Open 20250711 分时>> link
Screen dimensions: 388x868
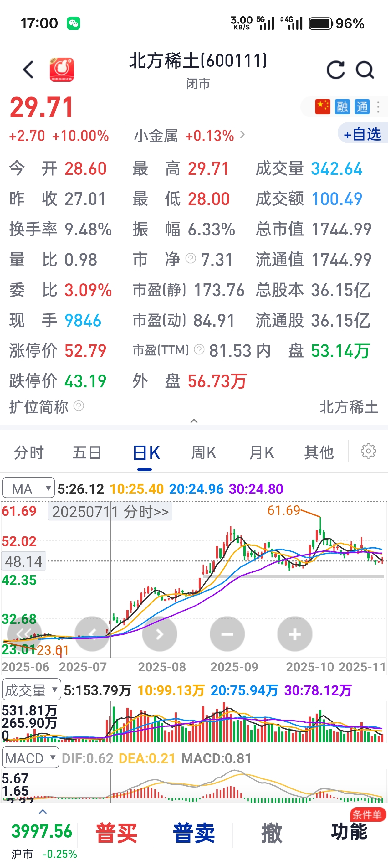tap(110, 512)
